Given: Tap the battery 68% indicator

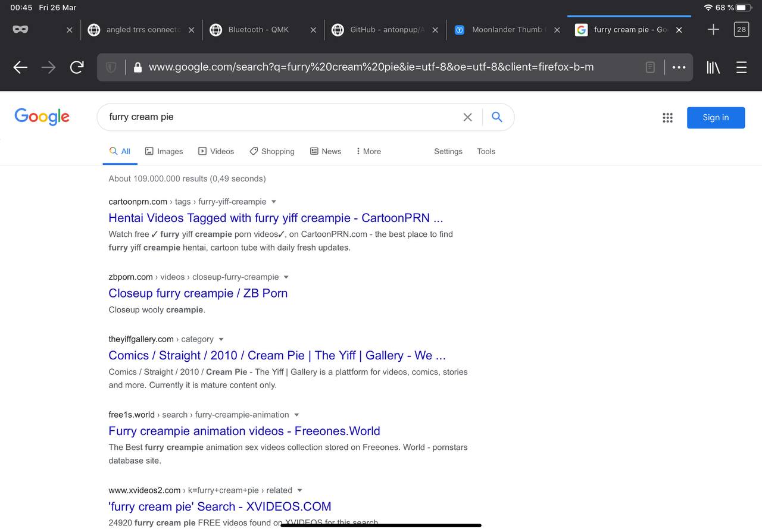Looking at the screenshot, I should point(734,8).
